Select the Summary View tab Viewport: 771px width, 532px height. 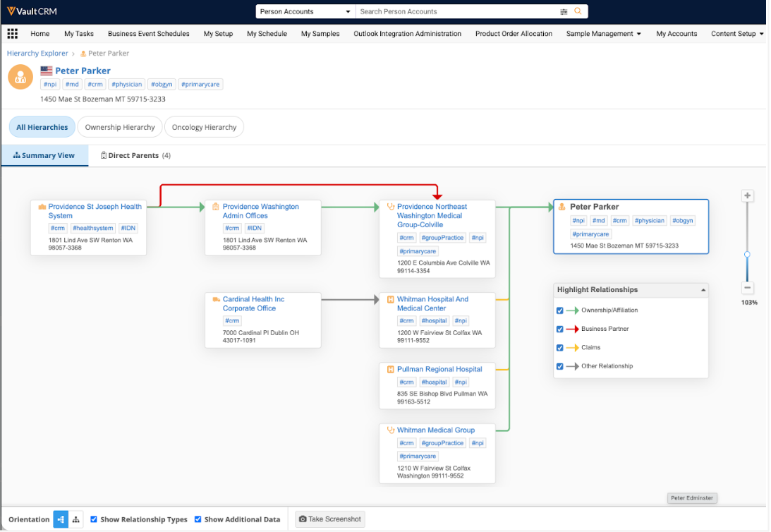tap(44, 155)
